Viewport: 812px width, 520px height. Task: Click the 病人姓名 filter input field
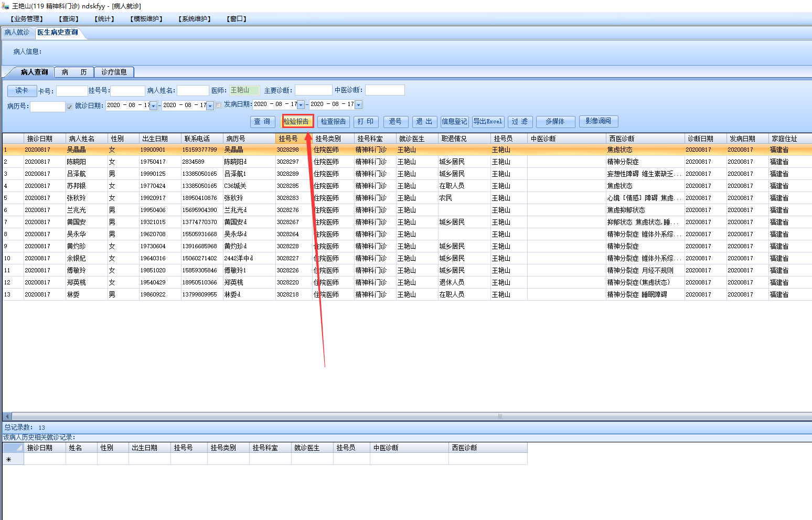[193, 91]
